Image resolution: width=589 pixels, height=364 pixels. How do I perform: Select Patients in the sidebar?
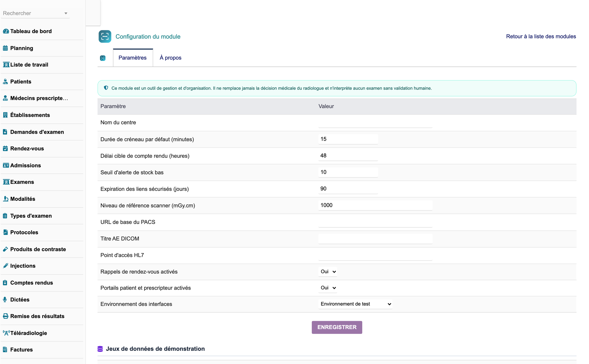[21, 82]
